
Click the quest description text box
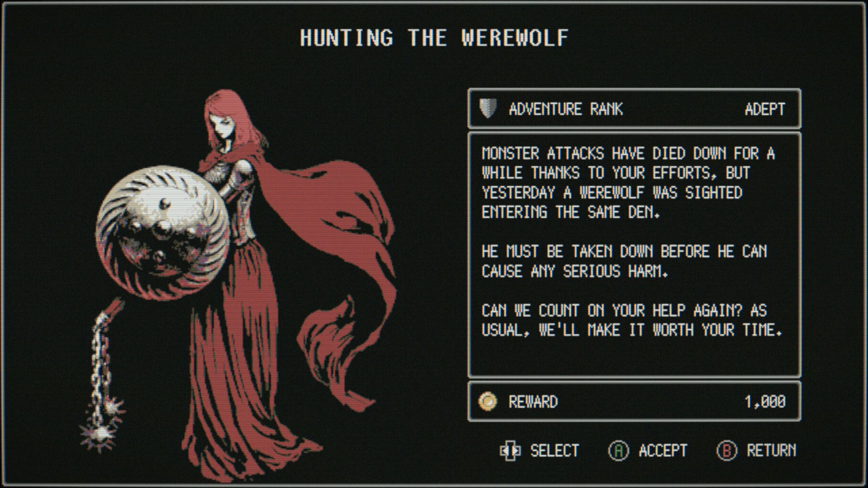click(x=634, y=255)
